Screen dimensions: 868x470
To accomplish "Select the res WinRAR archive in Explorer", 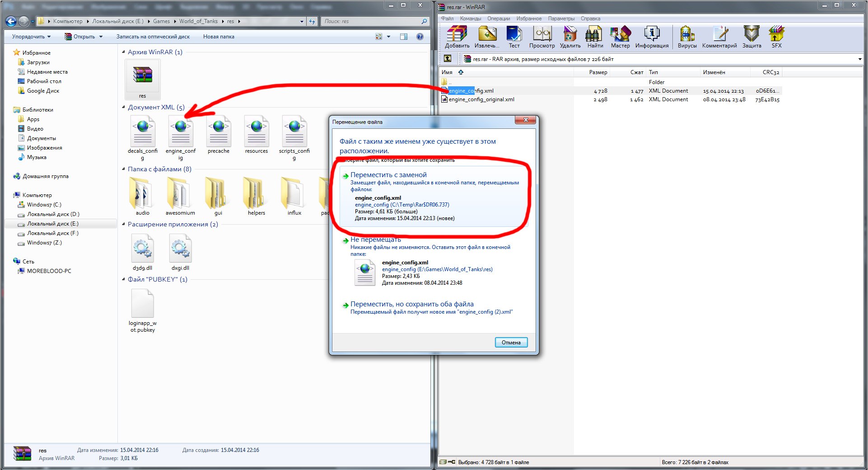I will pyautogui.click(x=143, y=79).
